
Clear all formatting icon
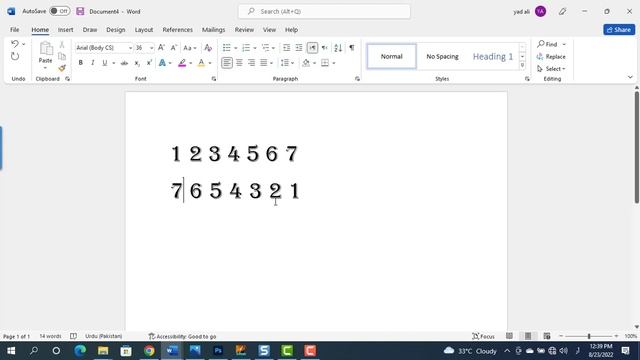pos(208,48)
